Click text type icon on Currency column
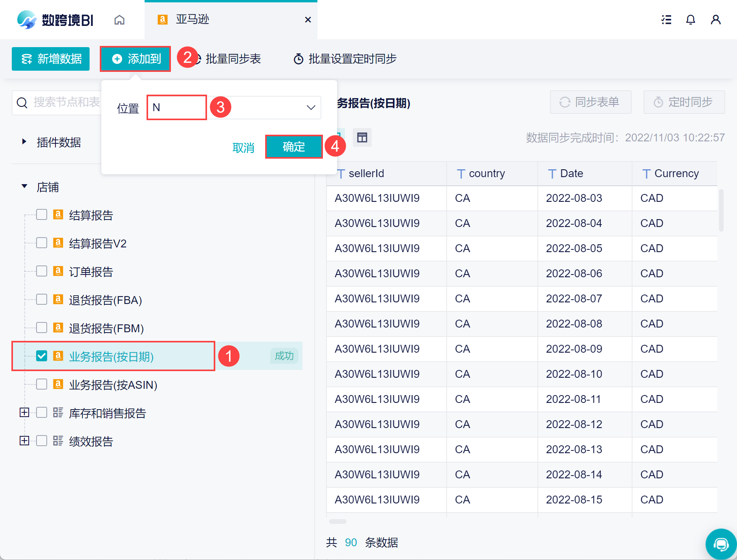Image resolution: width=737 pixels, height=560 pixels. (647, 174)
